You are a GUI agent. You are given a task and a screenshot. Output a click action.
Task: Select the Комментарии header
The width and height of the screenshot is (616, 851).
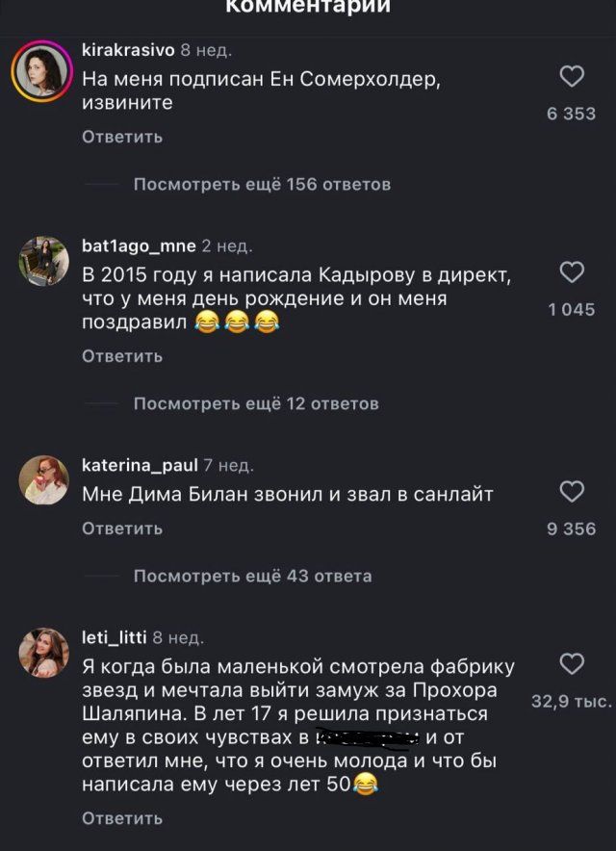[306, 8]
